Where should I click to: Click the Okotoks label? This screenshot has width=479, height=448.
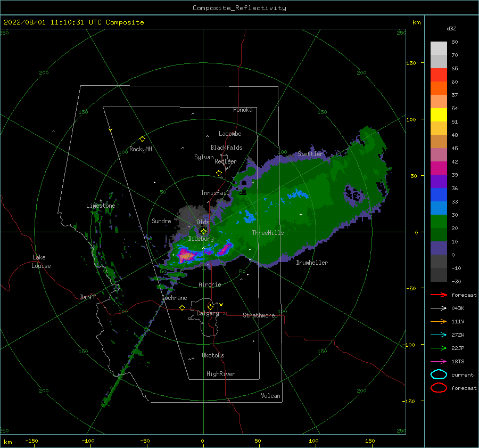[x=213, y=355]
